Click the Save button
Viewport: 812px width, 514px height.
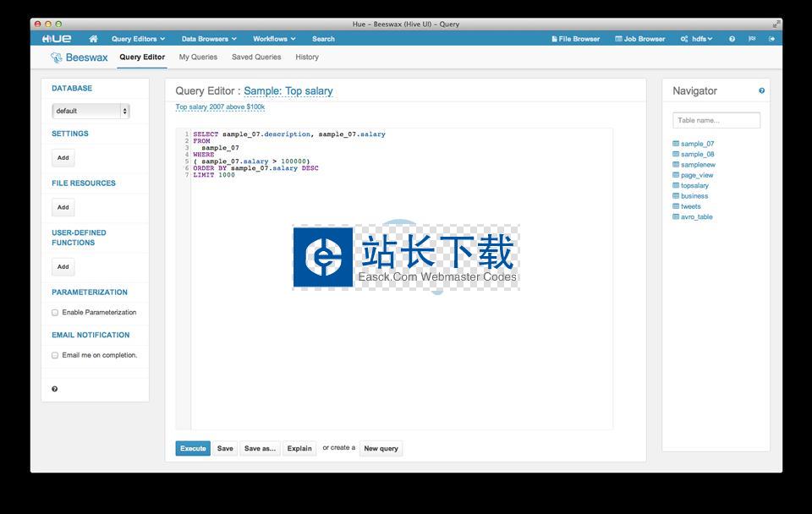[x=225, y=448]
